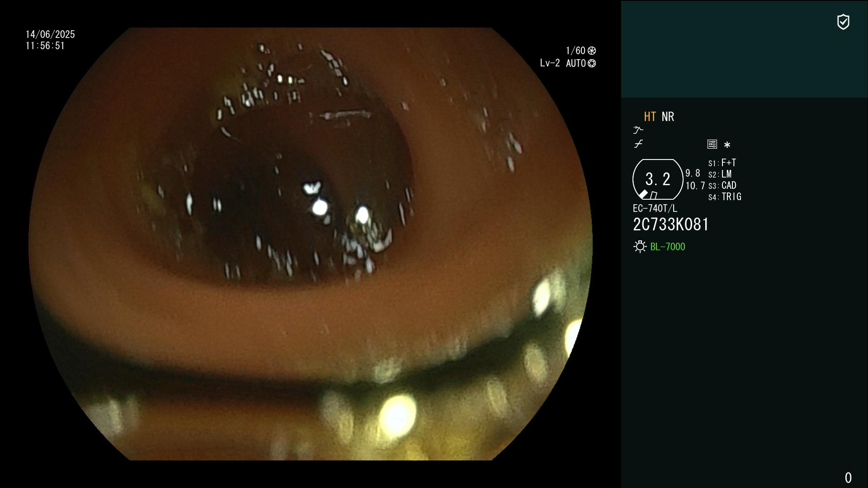
Task: Click the filled diamond marker in scope gauge
Action: pyautogui.click(x=643, y=194)
